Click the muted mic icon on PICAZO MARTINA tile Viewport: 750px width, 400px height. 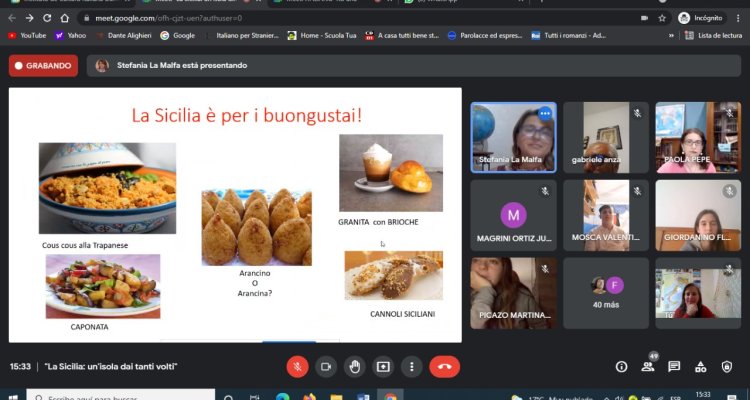(x=545, y=269)
